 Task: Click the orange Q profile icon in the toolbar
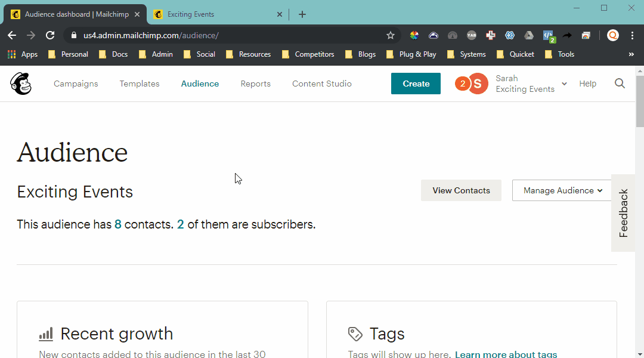pos(613,35)
